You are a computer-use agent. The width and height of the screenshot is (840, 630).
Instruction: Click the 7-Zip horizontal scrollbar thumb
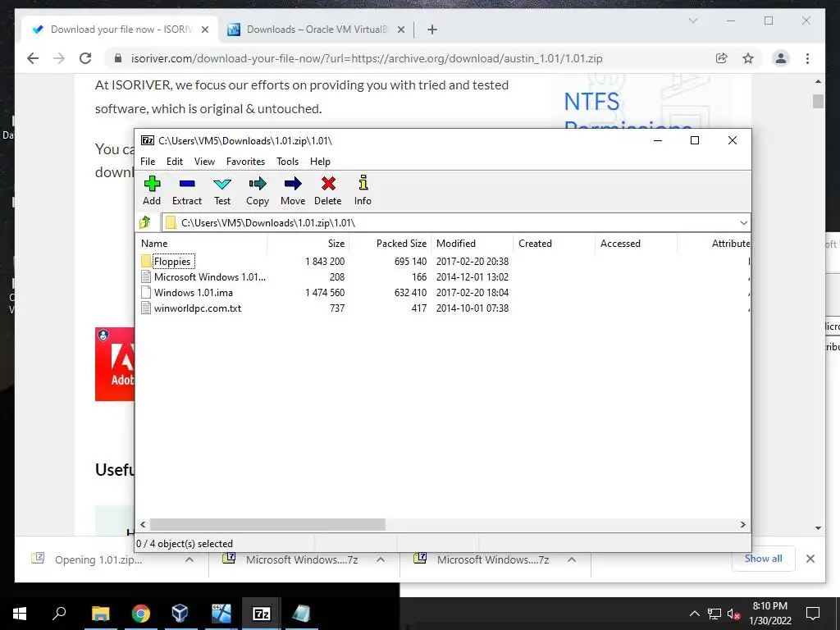[x=267, y=524]
